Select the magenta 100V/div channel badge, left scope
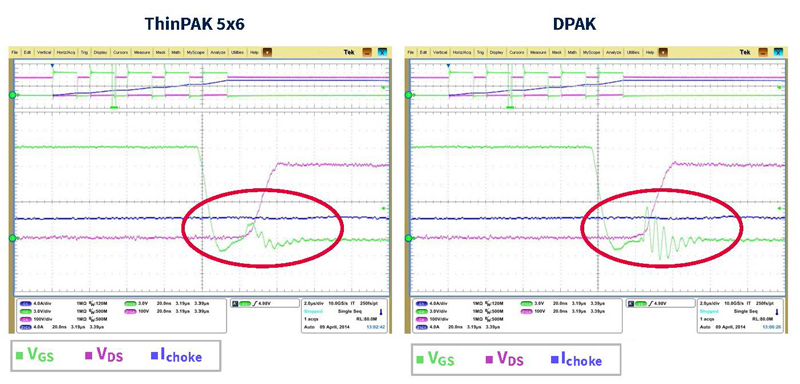This screenshot has height=384, width=800. click(x=24, y=319)
